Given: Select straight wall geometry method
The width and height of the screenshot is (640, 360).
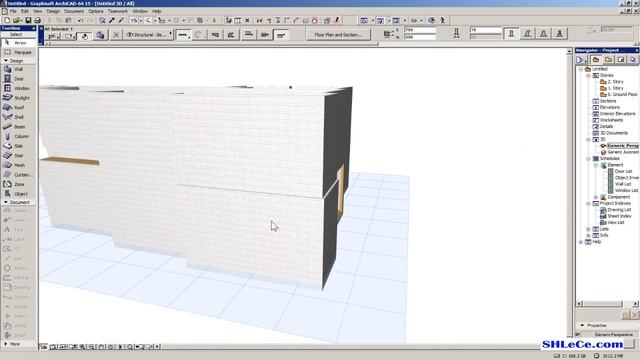Looking at the screenshot, I should tap(183, 35).
